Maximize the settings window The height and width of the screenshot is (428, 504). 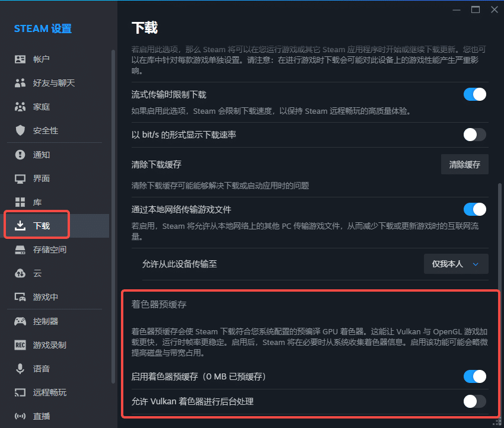[x=476, y=9]
